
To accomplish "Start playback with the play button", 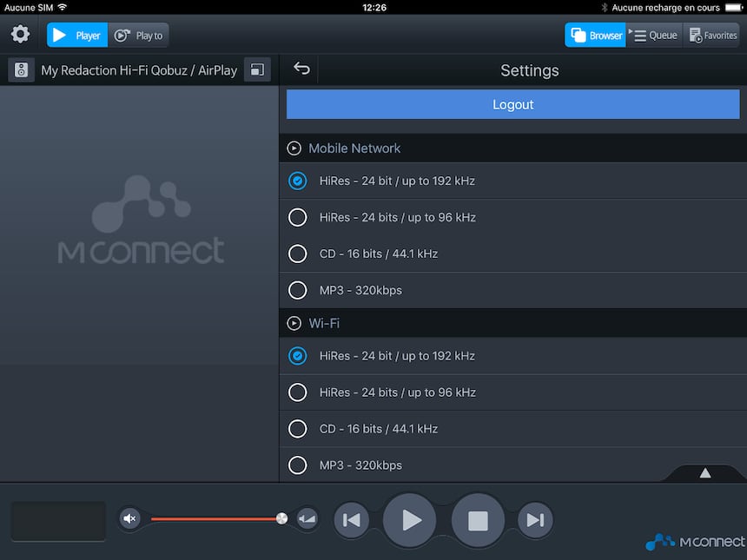I will [x=410, y=520].
